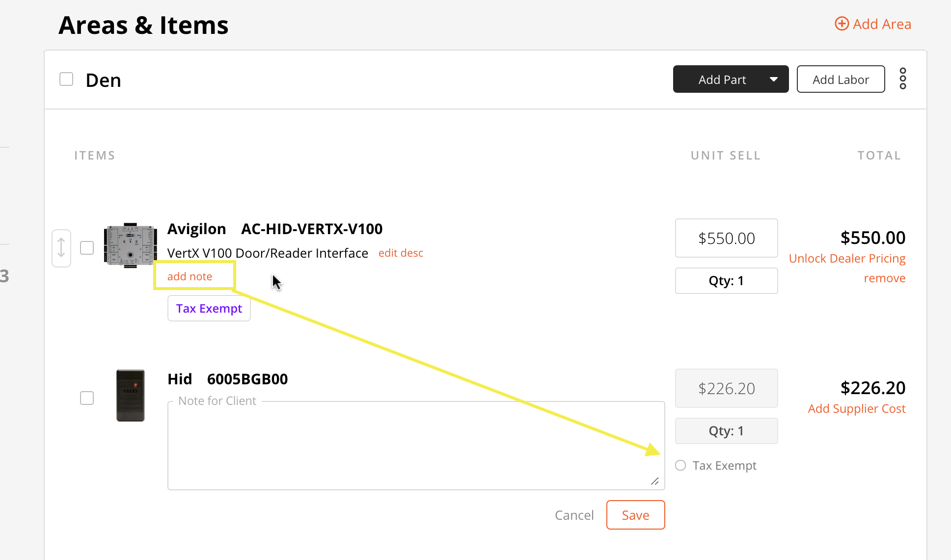Open the Add Part dropdown arrow
This screenshot has width=951, height=560.
(x=773, y=80)
